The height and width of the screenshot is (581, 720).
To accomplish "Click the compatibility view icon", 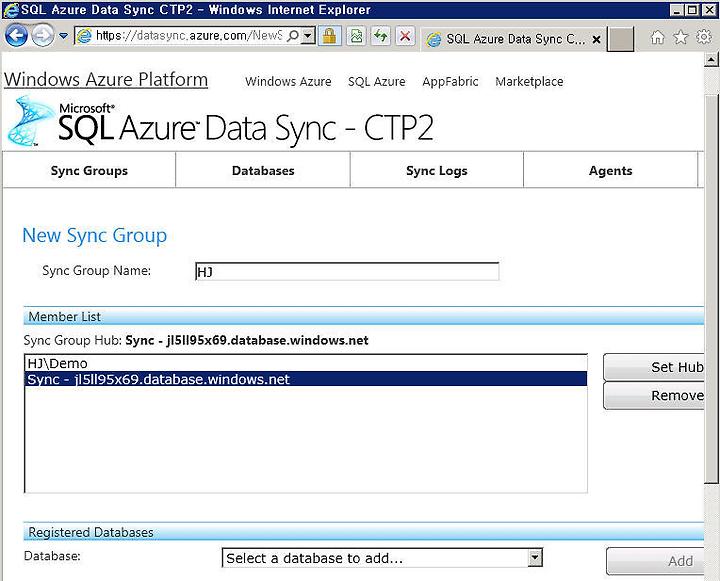I will (356, 36).
